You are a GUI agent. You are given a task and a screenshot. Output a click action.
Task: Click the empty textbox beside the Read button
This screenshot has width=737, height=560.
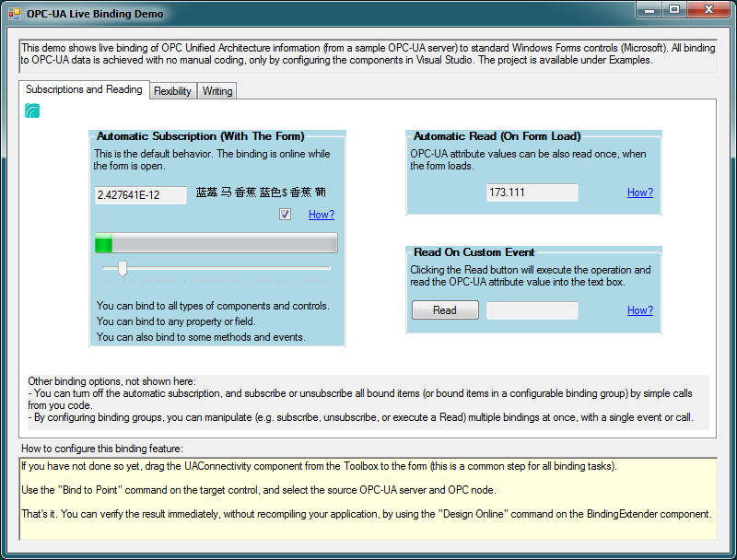pyautogui.click(x=532, y=310)
